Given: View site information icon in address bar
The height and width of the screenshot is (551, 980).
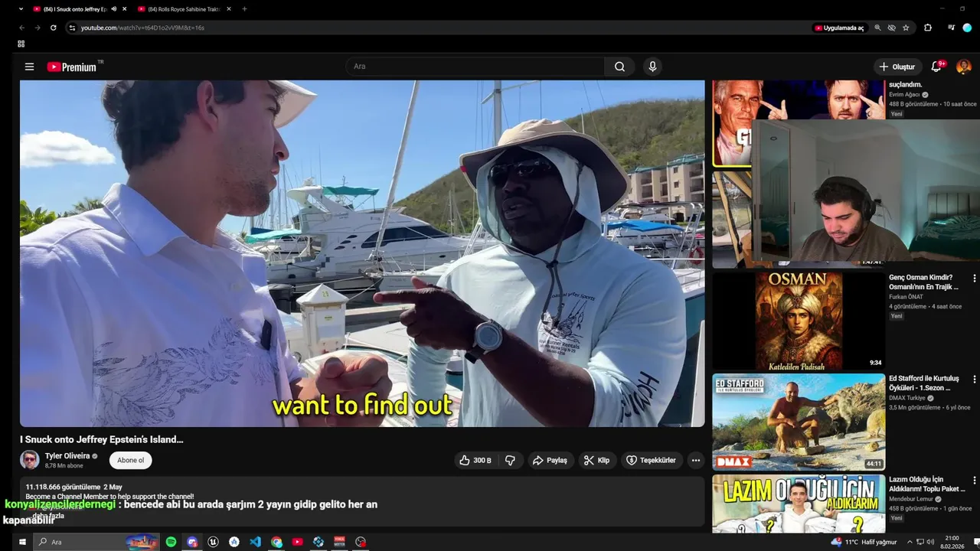Looking at the screenshot, I should 72,28.
